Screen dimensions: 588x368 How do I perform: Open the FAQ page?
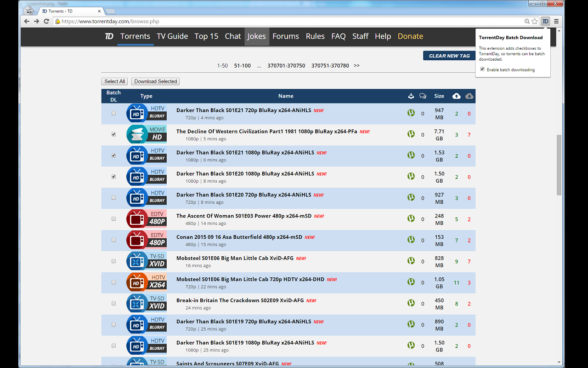(x=339, y=36)
